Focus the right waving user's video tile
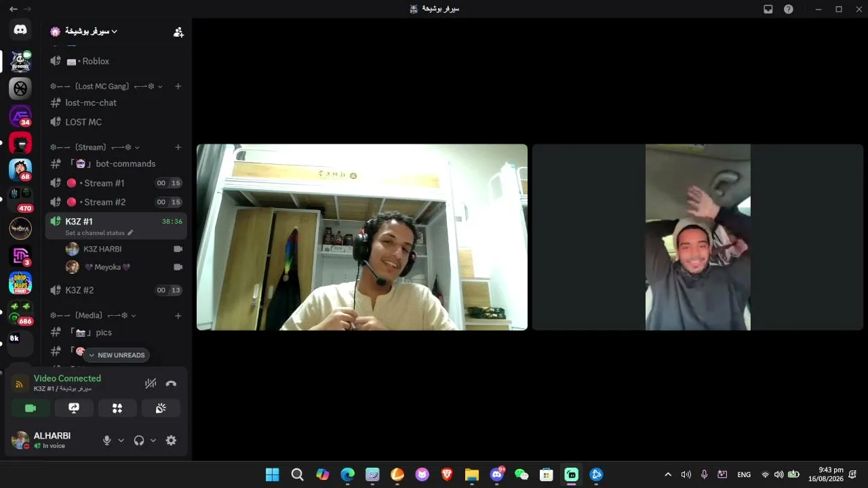868x488 pixels. [698, 237]
